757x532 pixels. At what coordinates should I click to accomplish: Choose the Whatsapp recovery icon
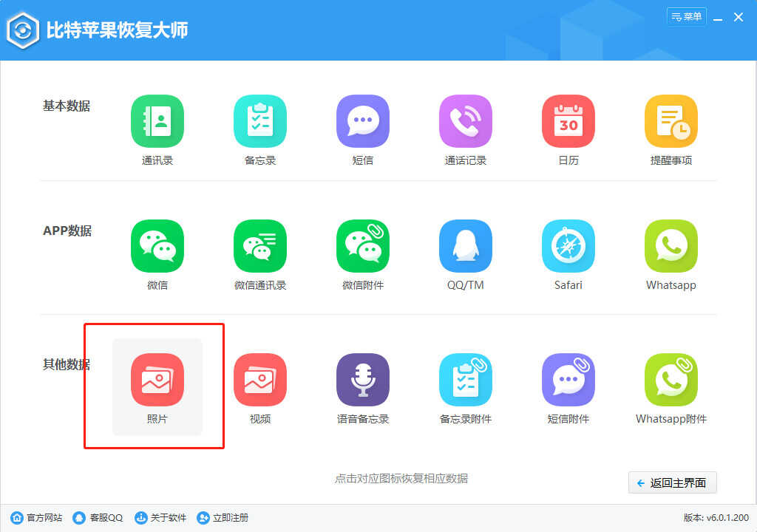pos(671,246)
